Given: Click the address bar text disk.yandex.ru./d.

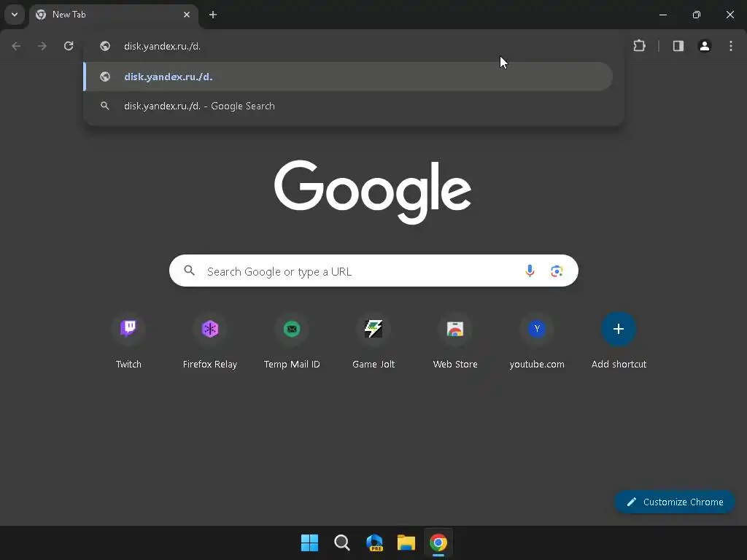Looking at the screenshot, I should [x=162, y=46].
